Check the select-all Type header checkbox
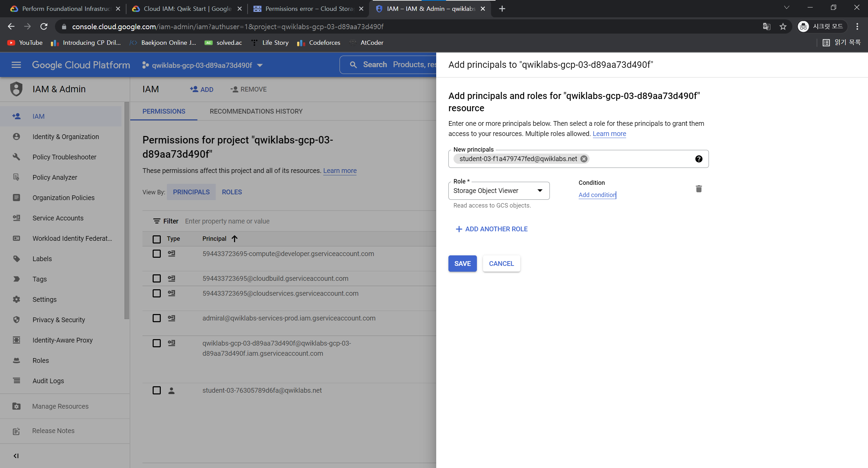Screen dimensions: 868x468 click(x=156, y=239)
